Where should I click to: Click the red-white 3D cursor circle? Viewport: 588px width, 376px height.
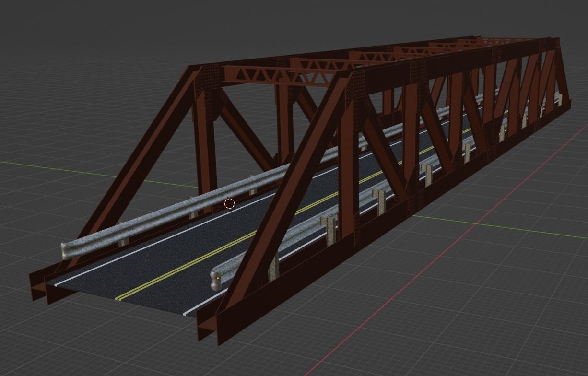click(229, 204)
